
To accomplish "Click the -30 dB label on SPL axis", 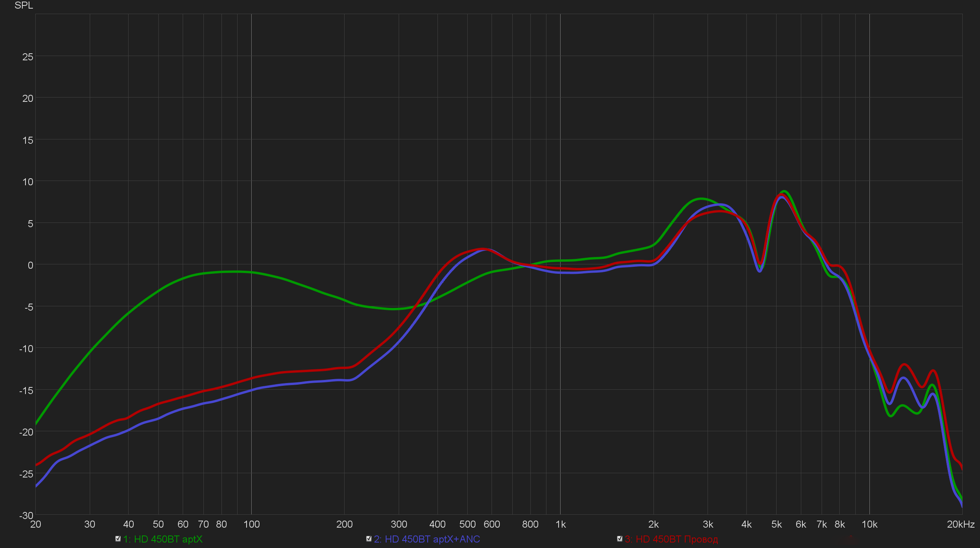I will click(26, 515).
